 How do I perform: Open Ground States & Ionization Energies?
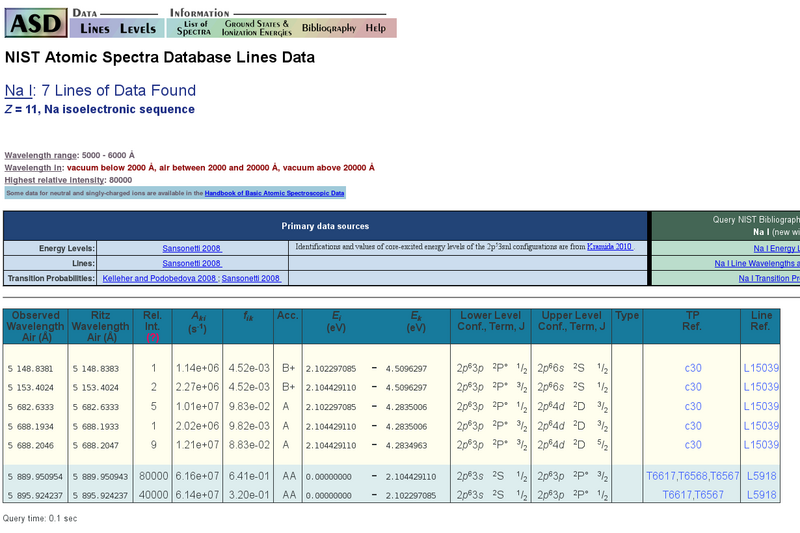[x=257, y=28]
